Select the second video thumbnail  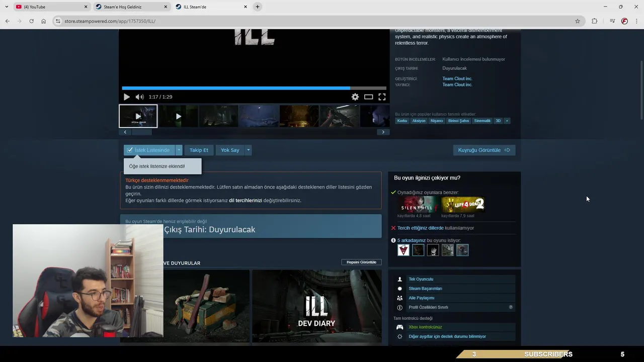point(178,116)
